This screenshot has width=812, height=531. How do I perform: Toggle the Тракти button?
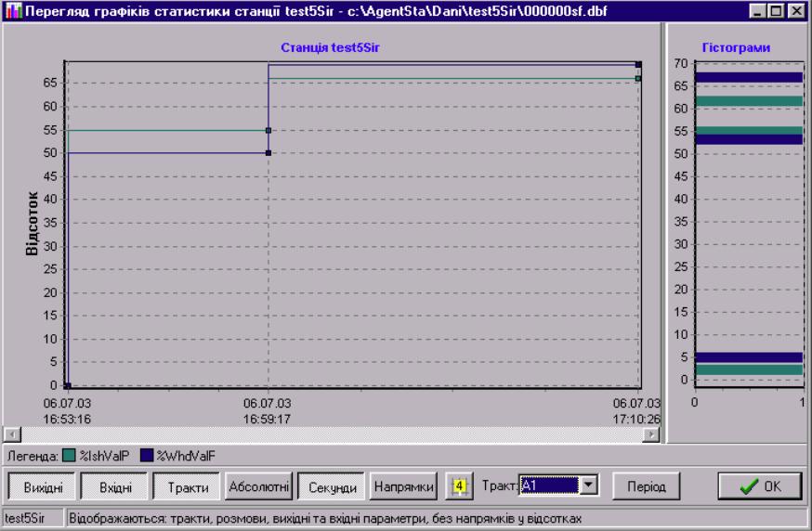pyautogui.click(x=187, y=486)
